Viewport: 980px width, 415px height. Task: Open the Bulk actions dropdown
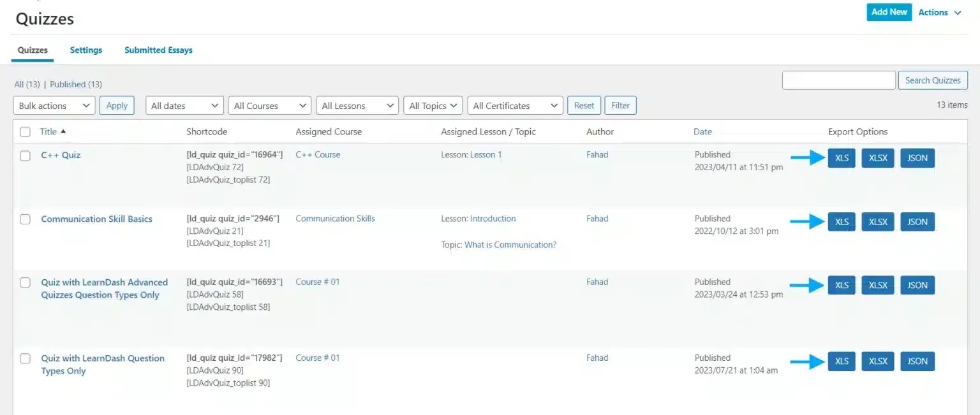click(54, 106)
